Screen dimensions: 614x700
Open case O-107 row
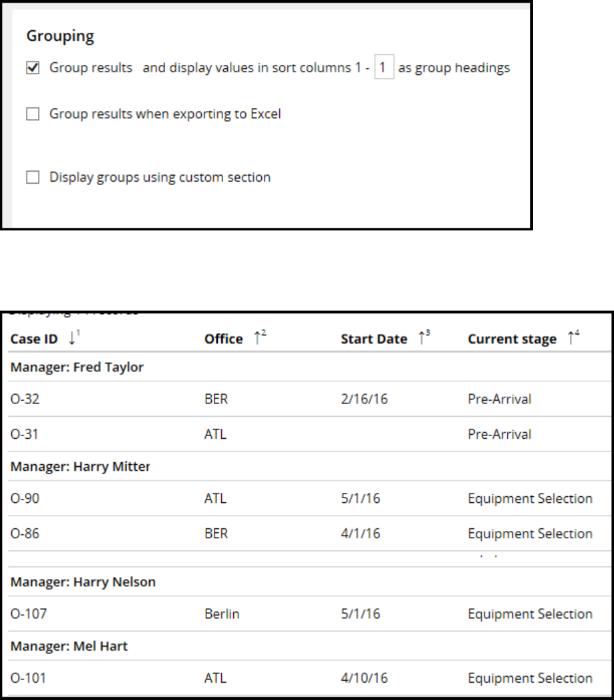pos(28,614)
